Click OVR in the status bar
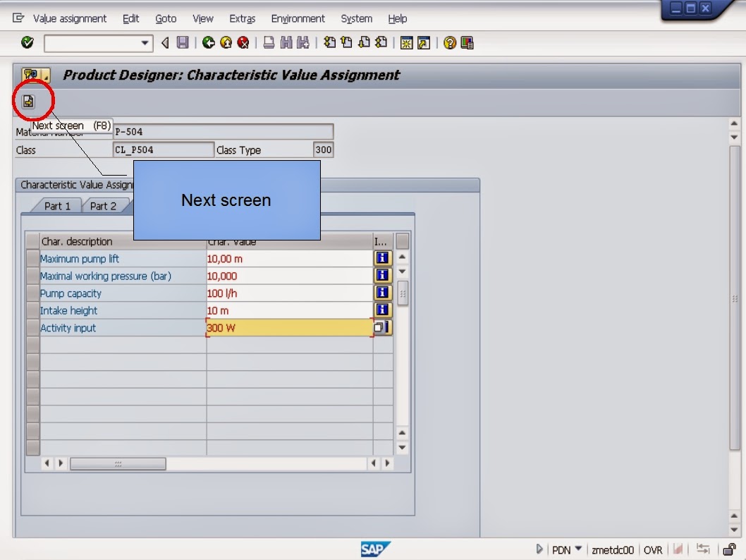 pyautogui.click(x=652, y=549)
